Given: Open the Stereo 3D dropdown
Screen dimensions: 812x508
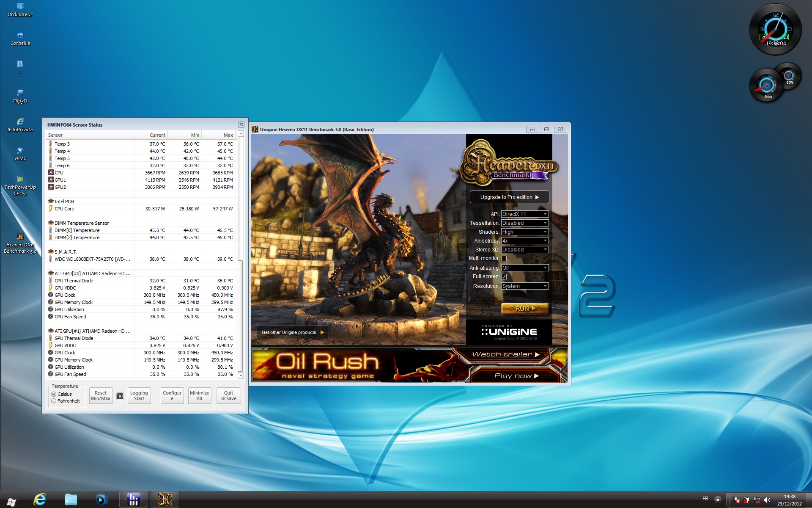Looking at the screenshot, I should coord(524,250).
